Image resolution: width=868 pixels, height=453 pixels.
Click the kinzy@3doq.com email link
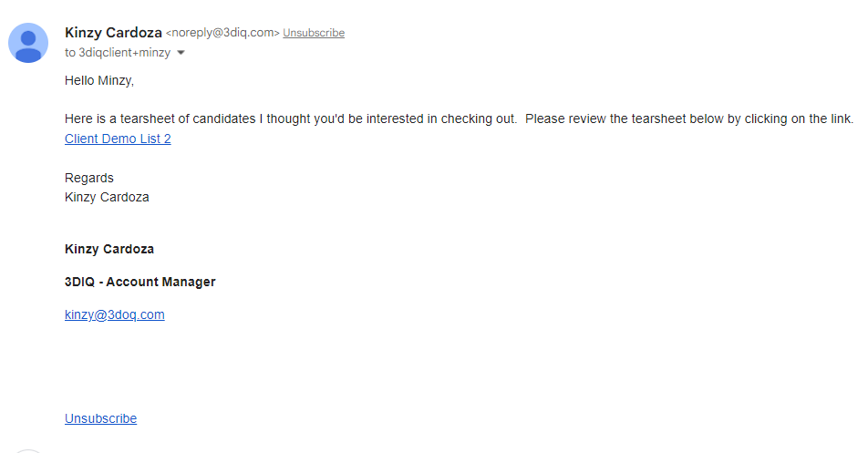(x=115, y=314)
